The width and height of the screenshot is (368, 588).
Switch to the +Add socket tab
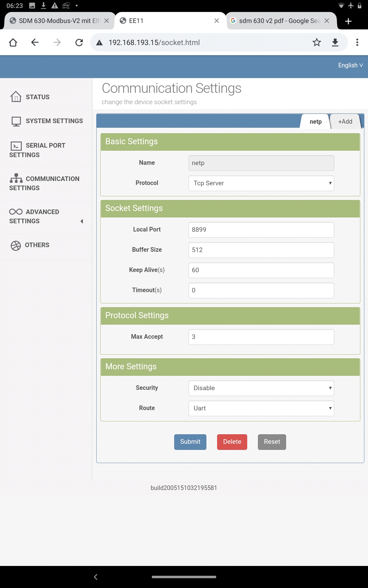(x=345, y=122)
